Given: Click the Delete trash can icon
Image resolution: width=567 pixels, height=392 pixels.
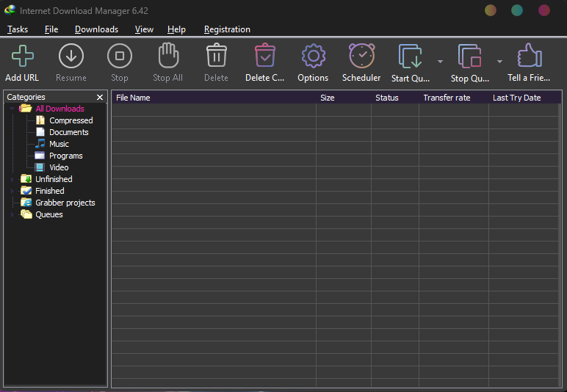Looking at the screenshot, I should (x=216, y=55).
